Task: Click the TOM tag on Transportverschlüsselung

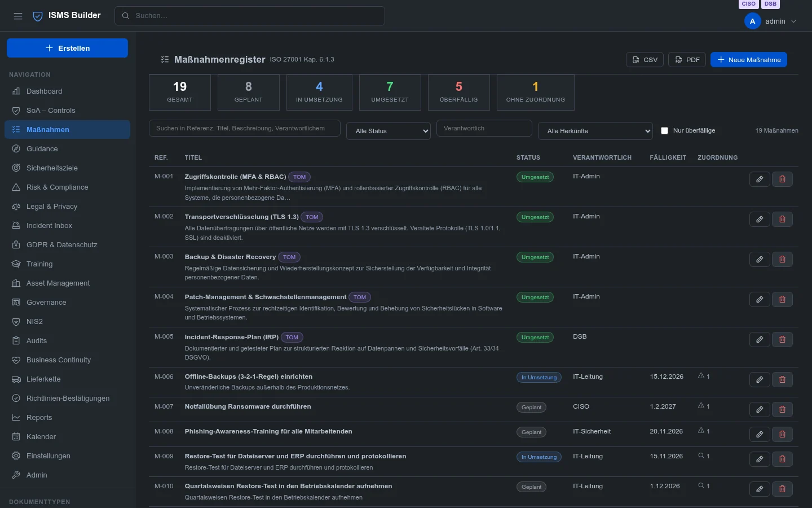Action: [x=312, y=217]
